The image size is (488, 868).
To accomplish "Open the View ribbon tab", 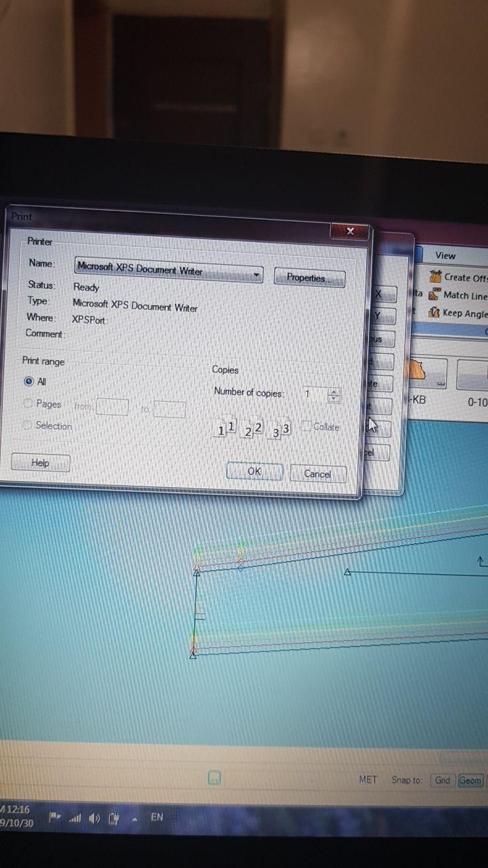I will pyautogui.click(x=445, y=256).
